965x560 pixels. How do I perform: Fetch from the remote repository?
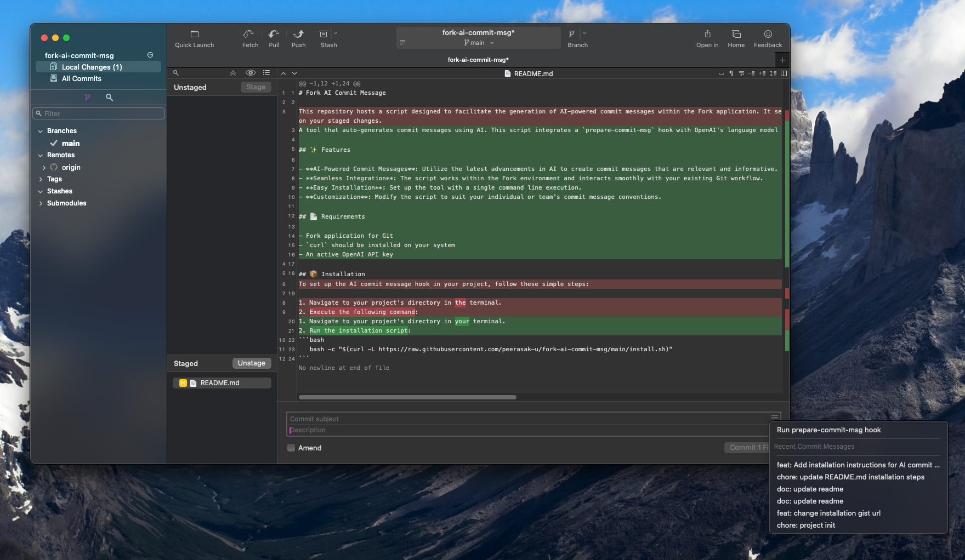point(250,38)
